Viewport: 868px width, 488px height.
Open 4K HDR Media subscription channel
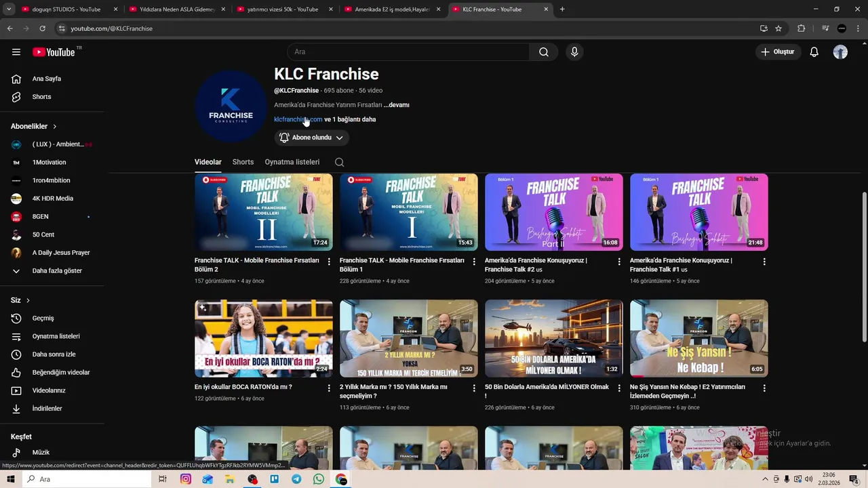53,199
